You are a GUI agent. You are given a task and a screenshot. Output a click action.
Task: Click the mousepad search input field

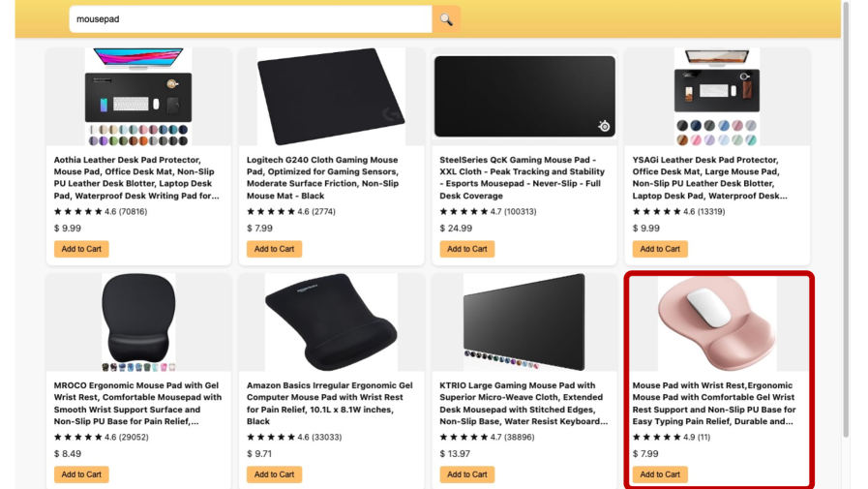[250, 19]
